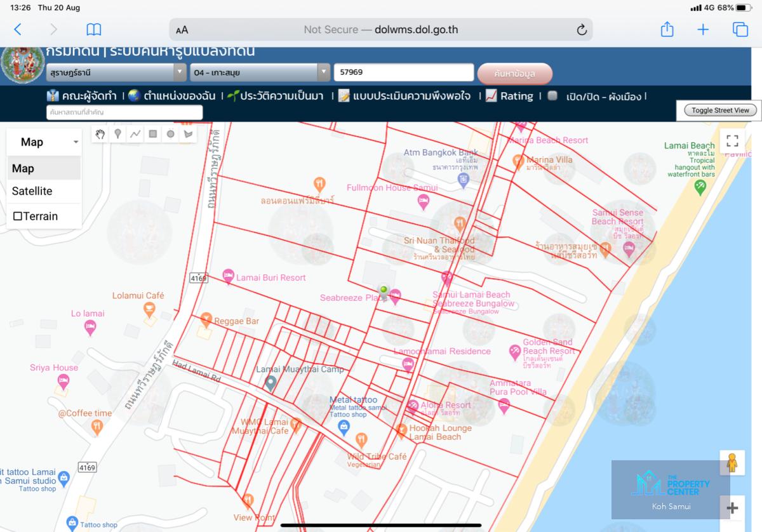Image resolution: width=762 pixels, height=532 pixels.
Task: Toggle fullscreen map view
Action: pyautogui.click(x=732, y=141)
